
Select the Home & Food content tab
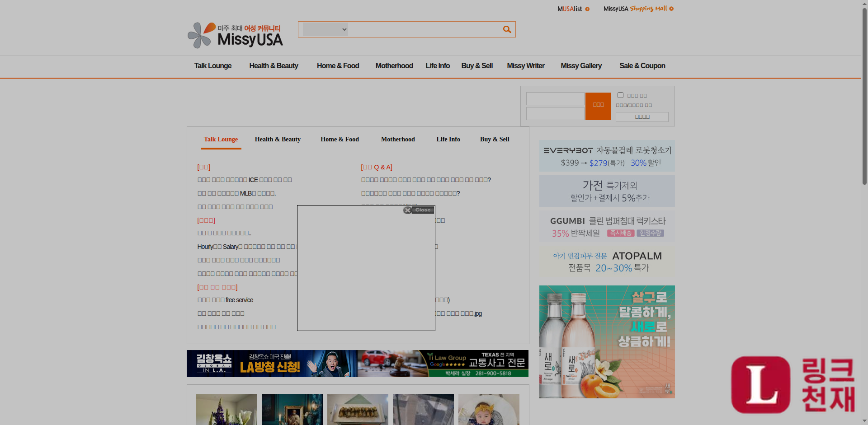pos(340,140)
